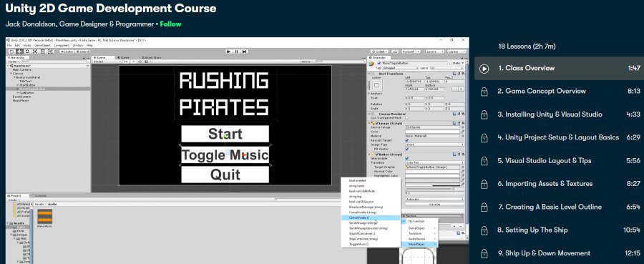Click lock icon for Creating A Basic Level Outline
The width and height of the screenshot is (644, 264).
tap(484, 207)
